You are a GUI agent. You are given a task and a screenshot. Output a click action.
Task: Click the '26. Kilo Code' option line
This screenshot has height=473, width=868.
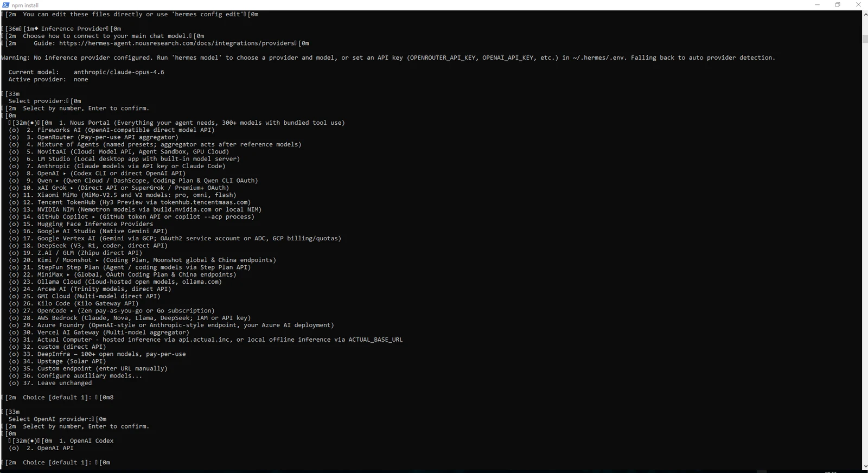pos(74,303)
